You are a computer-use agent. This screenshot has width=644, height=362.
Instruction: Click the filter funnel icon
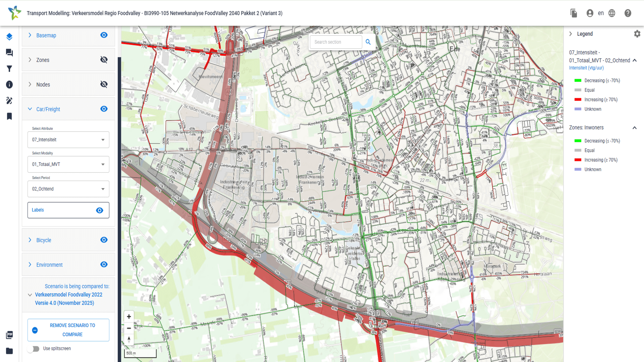(x=9, y=69)
